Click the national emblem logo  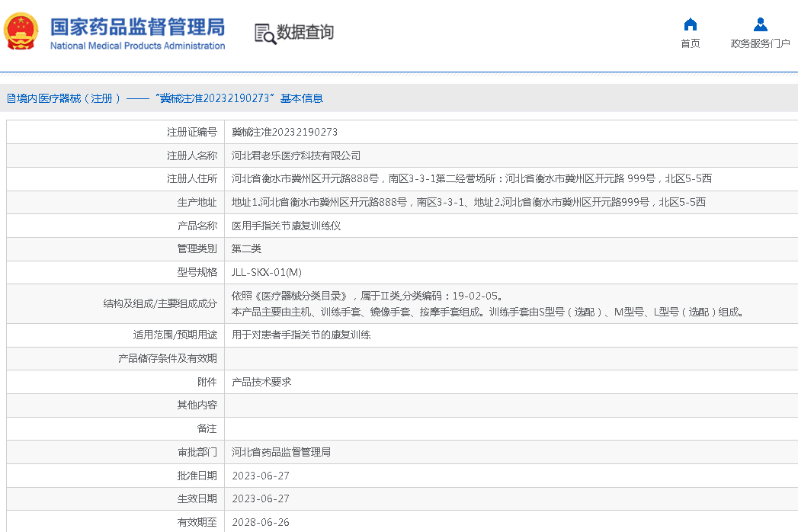pyautogui.click(x=21, y=32)
